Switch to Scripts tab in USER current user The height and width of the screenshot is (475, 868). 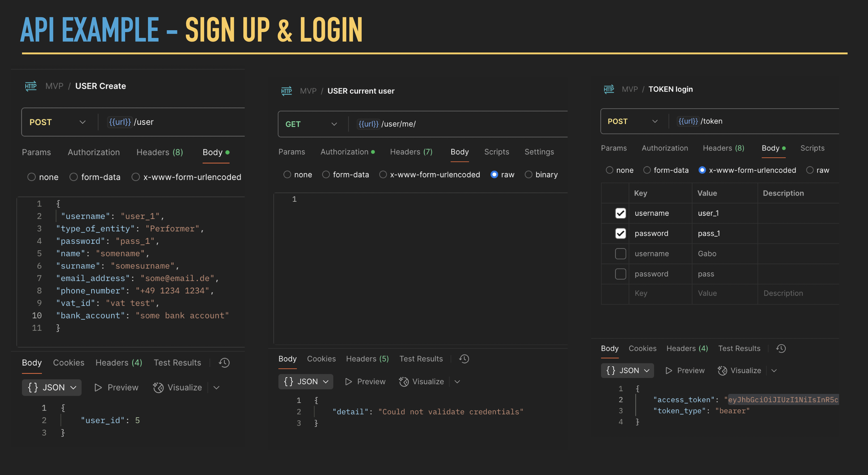497,152
